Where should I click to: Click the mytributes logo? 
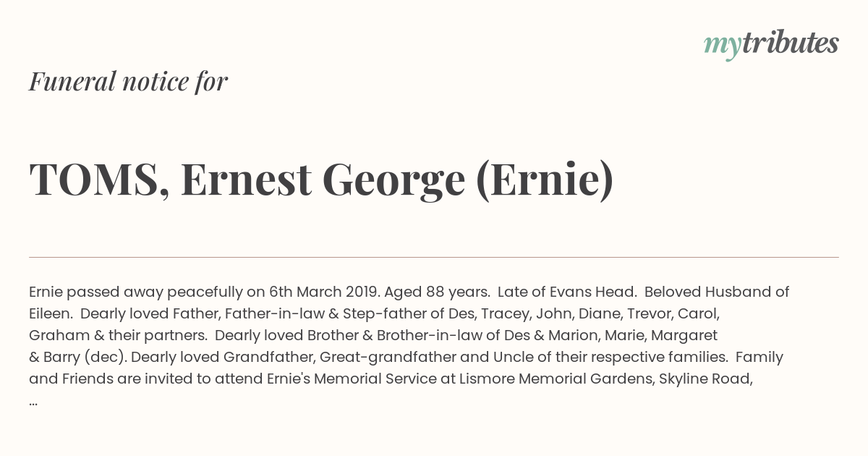click(x=771, y=45)
